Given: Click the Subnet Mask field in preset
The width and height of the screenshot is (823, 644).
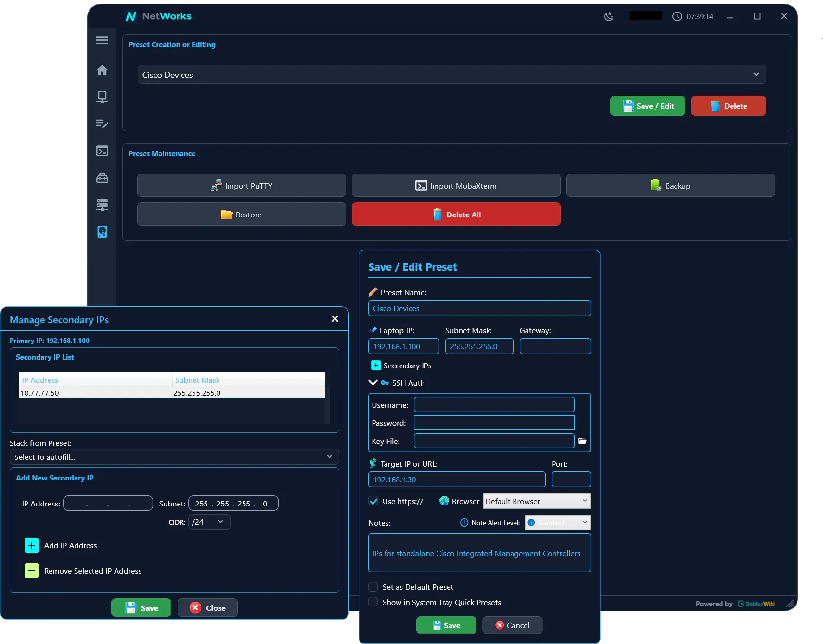Looking at the screenshot, I should (479, 346).
